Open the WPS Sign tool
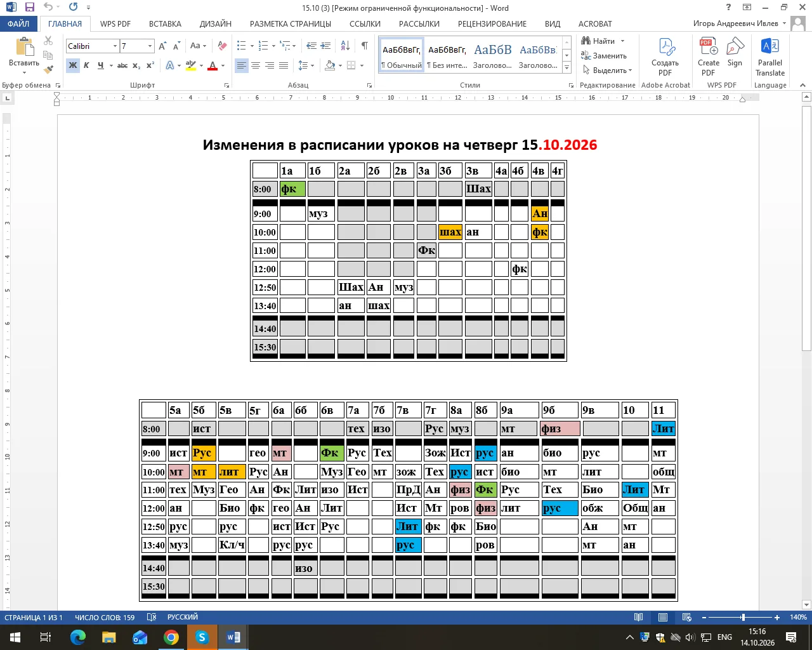This screenshot has width=812, height=650. point(735,53)
